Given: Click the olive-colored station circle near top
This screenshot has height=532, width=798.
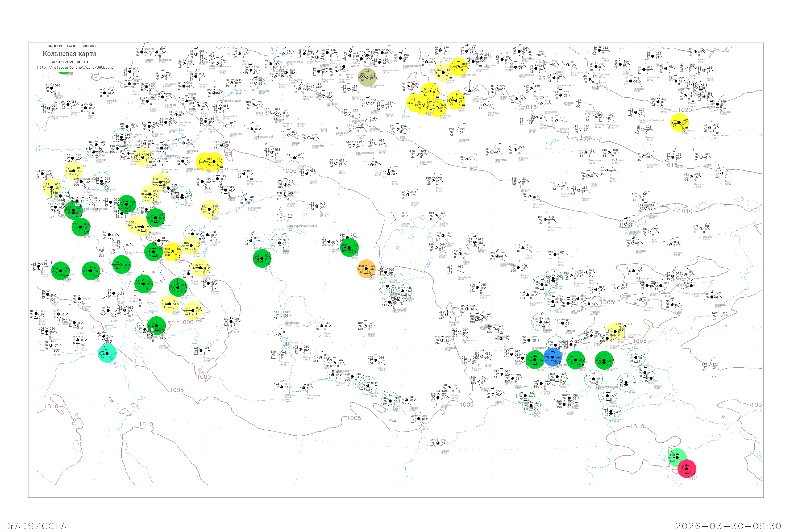Looking at the screenshot, I should coord(367,77).
